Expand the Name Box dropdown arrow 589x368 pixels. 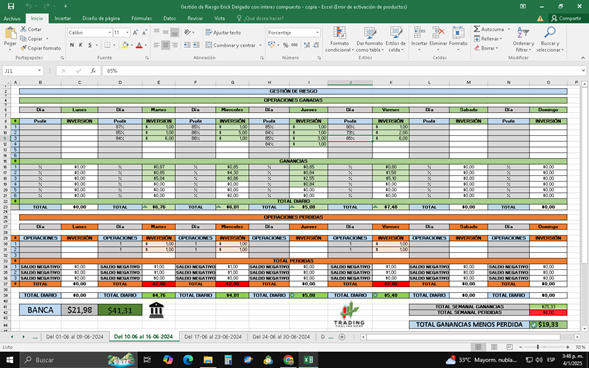[39, 71]
